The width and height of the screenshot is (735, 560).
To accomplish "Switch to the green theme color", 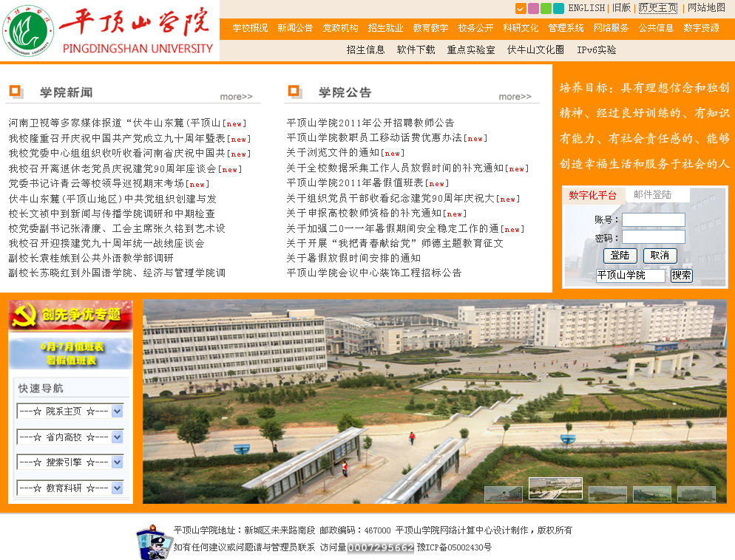I will click(x=546, y=9).
